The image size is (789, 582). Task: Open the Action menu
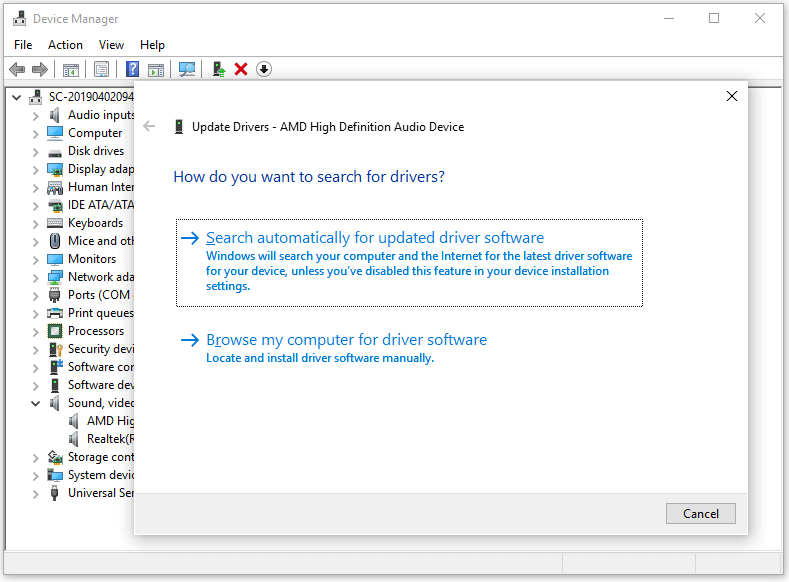[x=65, y=45]
